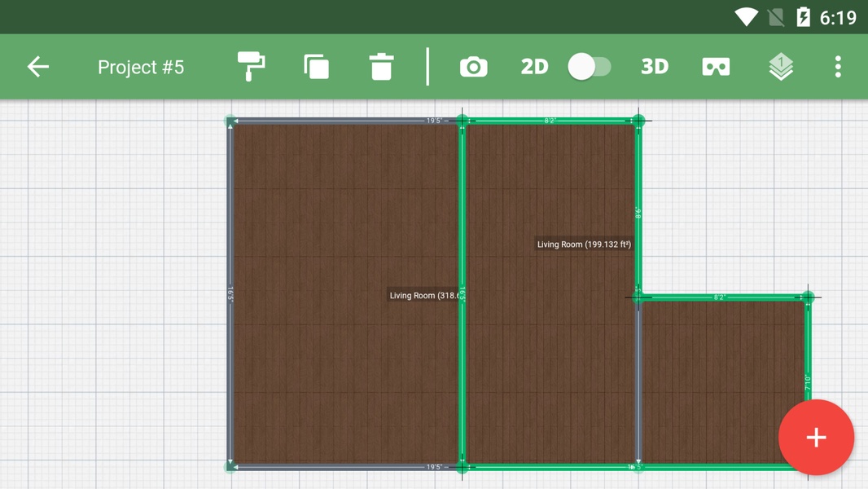Take a snapshot with camera icon

473,67
